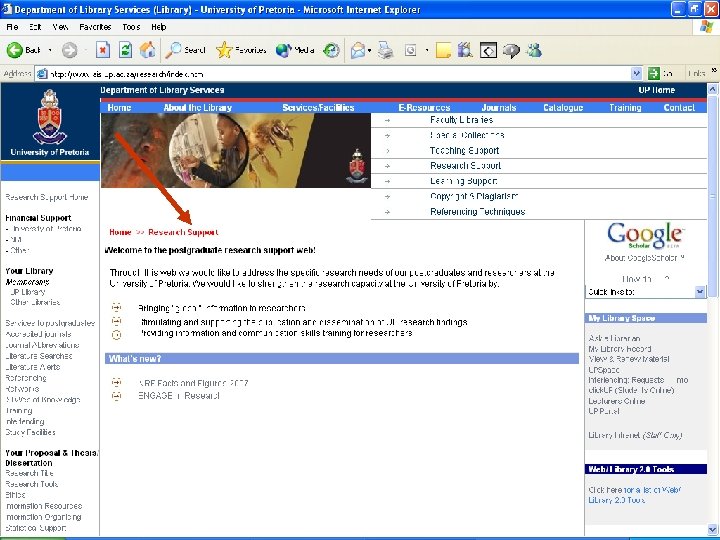Image resolution: width=720 pixels, height=540 pixels.
Task: Click the Print icon in toolbar
Action: [385, 50]
